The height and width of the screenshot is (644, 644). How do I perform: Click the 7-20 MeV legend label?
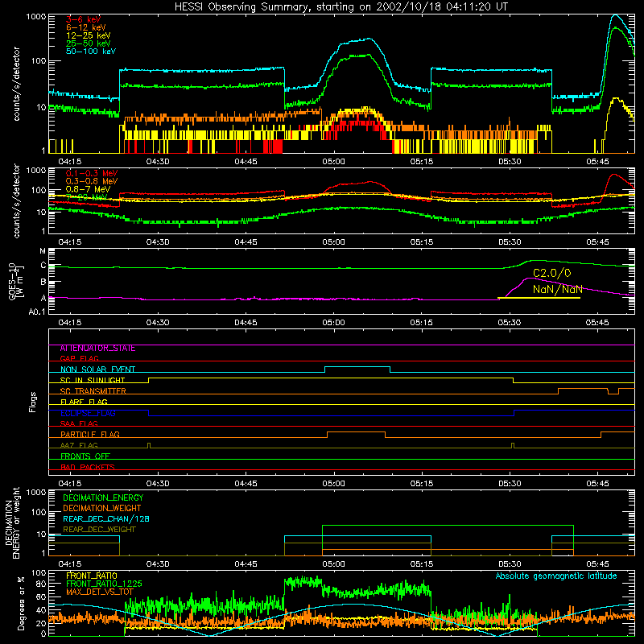pyautogui.click(x=87, y=197)
